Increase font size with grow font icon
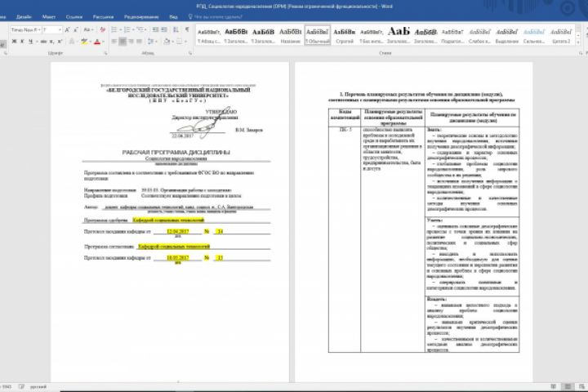 point(68,29)
